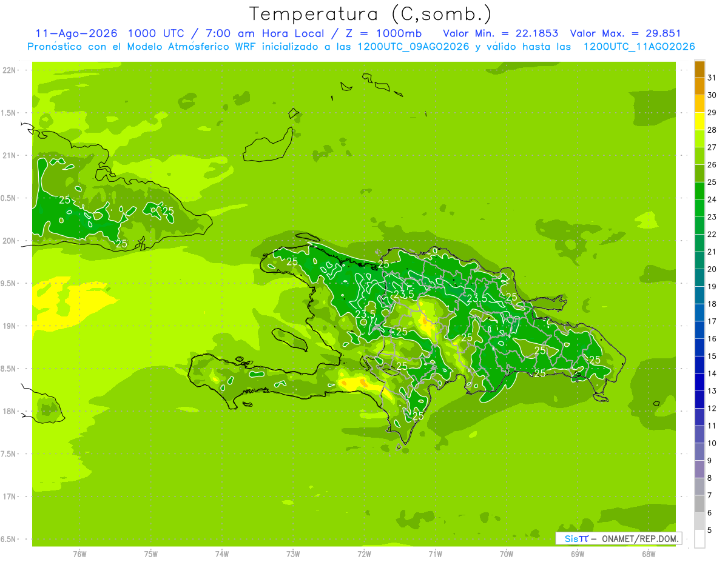Click the "75W" longitude axis label

point(151,554)
